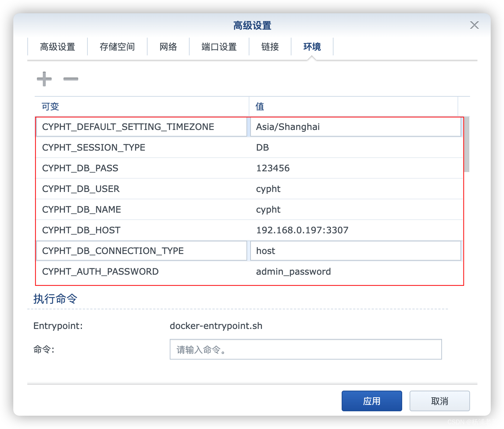Click the admin_password value cell
The image size is (504, 429).
(x=356, y=272)
